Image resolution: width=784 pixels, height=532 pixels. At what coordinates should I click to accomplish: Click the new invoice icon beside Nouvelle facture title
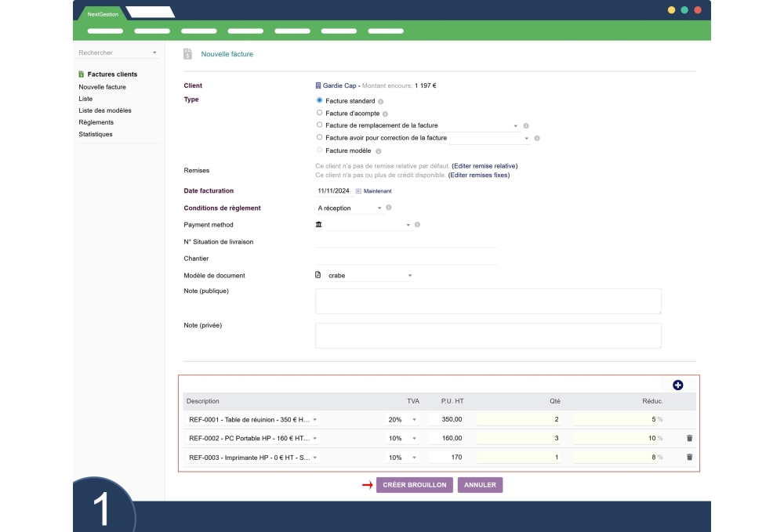pyautogui.click(x=187, y=54)
